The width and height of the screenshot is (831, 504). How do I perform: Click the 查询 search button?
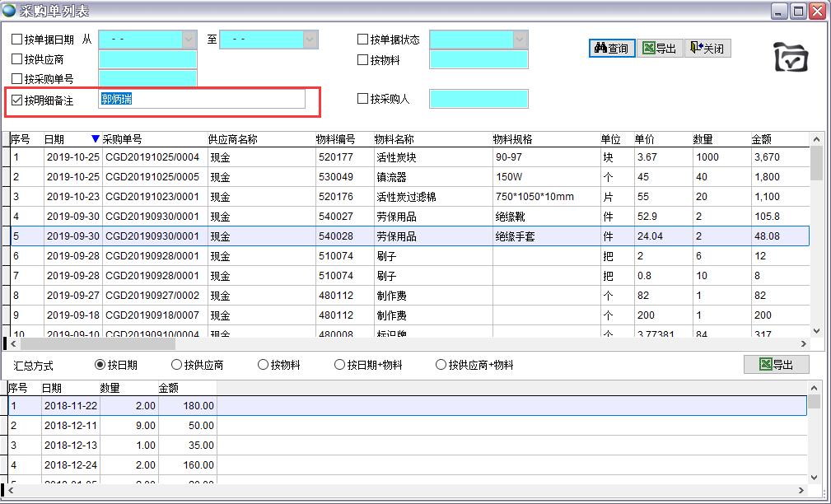click(x=610, y=49)
